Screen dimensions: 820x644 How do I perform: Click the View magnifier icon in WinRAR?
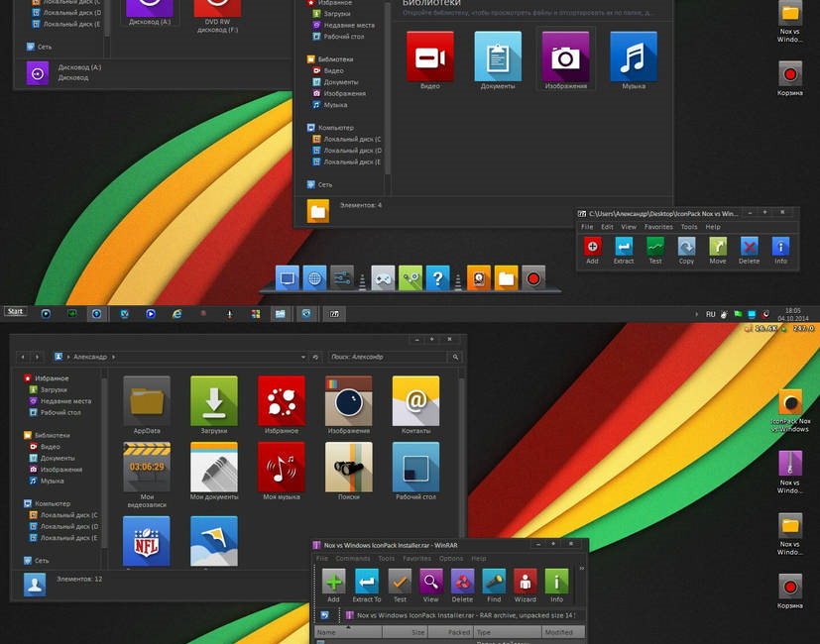(x=430, y=582)
